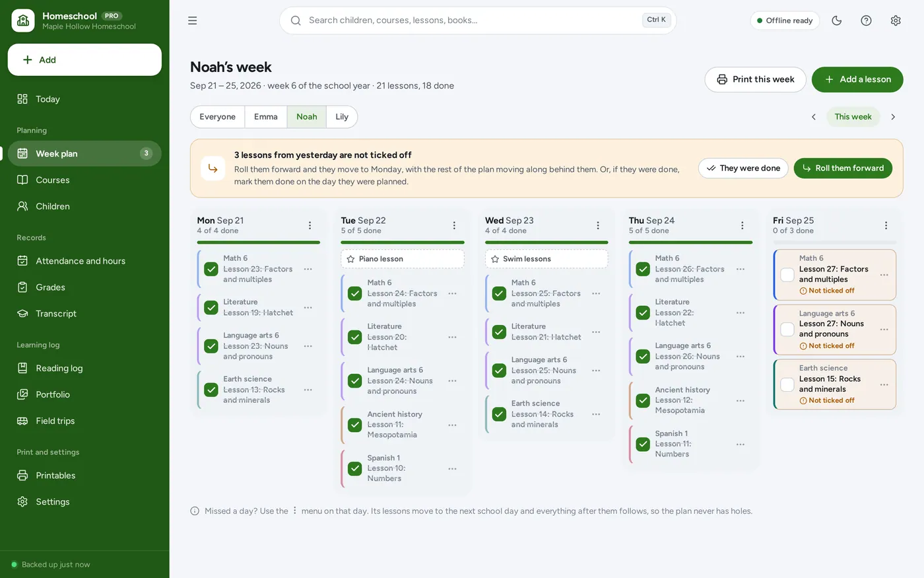The height and width of the screenshot is (578, 924).
Task: Open Wed Sep 23 day menu
Action: pos(598,225)
